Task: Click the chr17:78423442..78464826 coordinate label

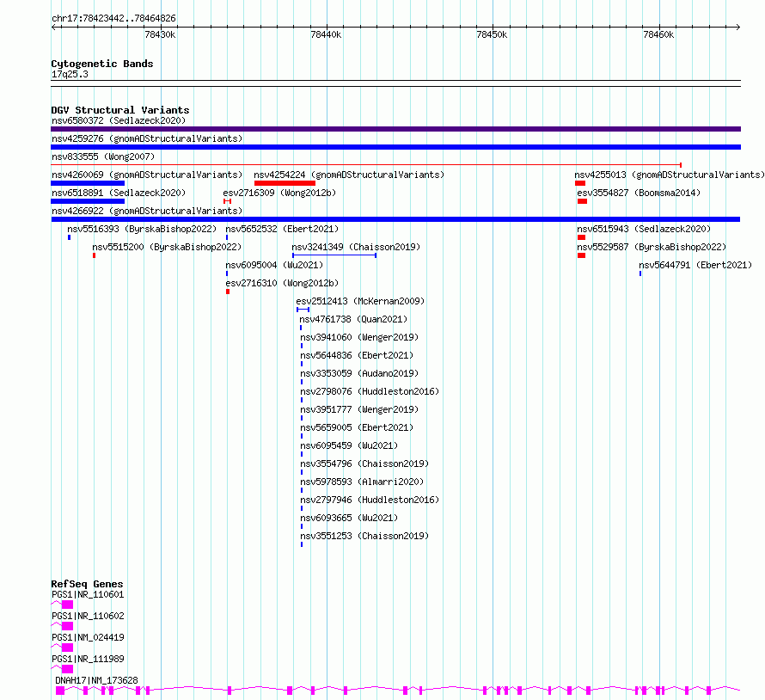Action: [113, 19]
